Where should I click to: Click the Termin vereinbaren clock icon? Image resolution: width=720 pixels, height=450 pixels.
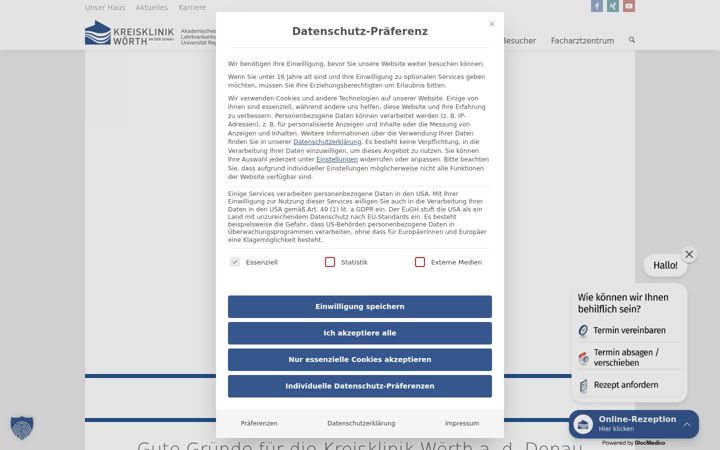click(583, 330)
